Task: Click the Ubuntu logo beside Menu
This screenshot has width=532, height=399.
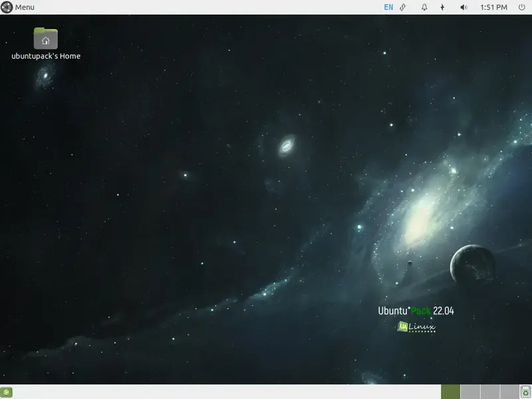Action: [5, 7]
